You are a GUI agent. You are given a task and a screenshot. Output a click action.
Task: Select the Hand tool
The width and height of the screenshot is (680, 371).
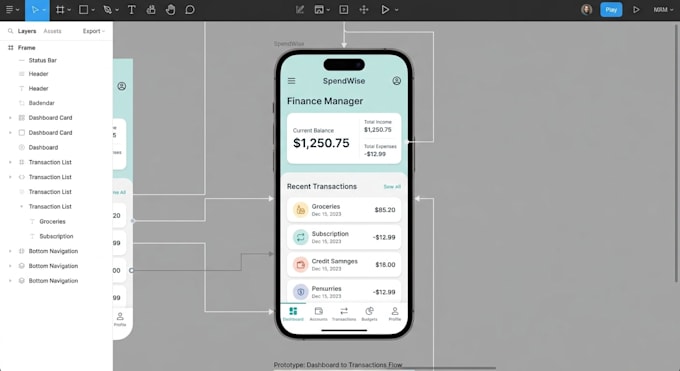click(x=170, y=10)
